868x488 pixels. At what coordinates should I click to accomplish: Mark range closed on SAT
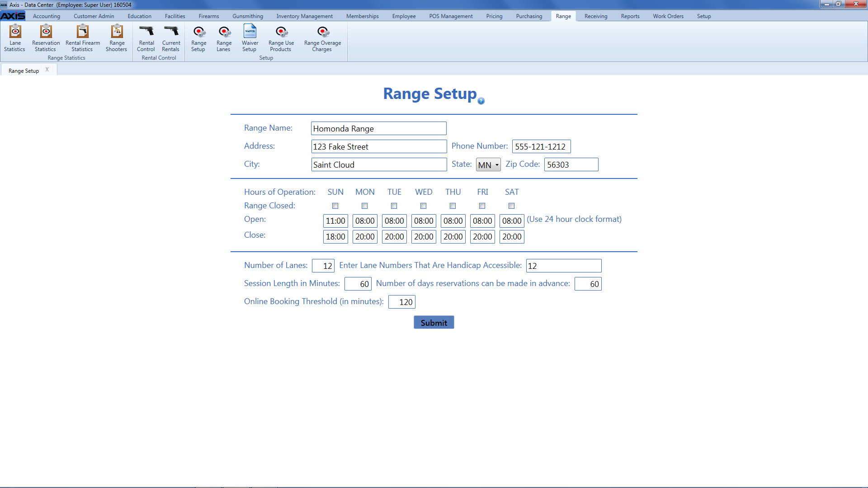click(511, 206)
